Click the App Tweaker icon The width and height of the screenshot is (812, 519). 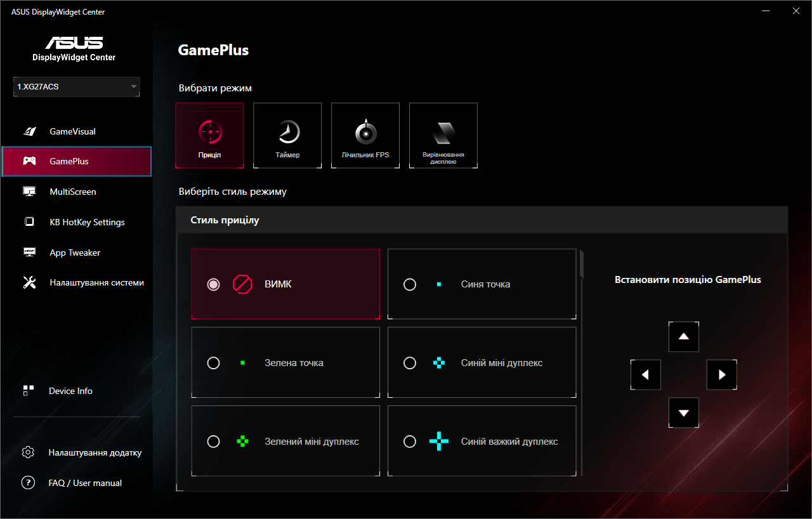pyautogui.click(x=29, y=253)
